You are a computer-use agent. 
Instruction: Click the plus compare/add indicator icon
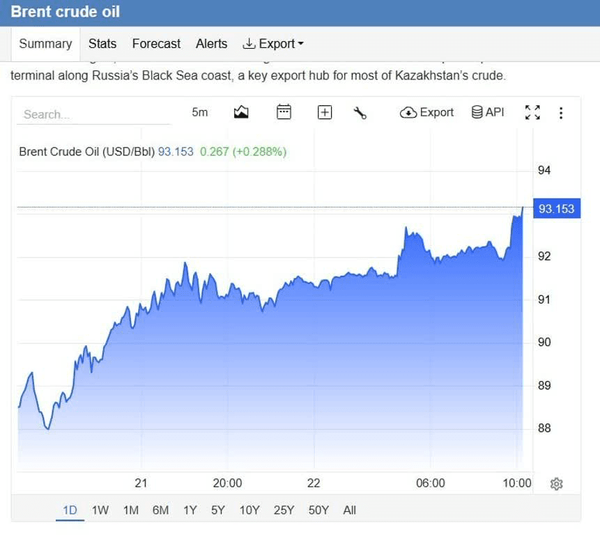pyautogui.click(x=324, y=112)
